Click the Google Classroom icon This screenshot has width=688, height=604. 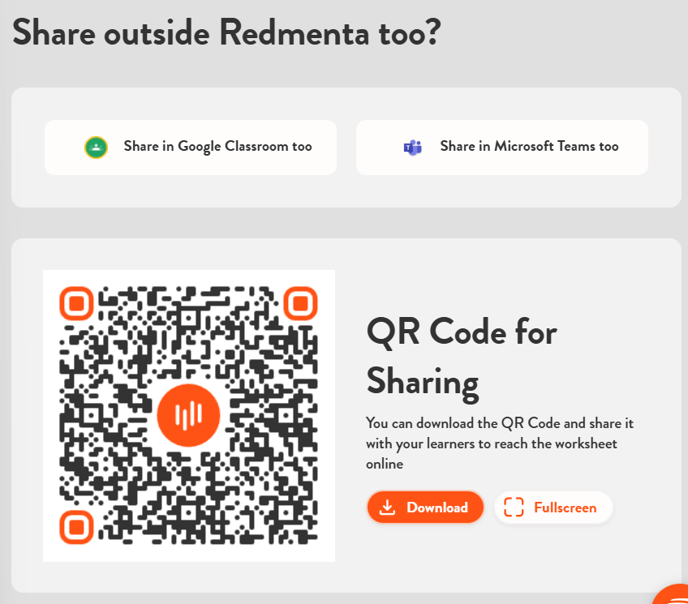[x=96, y=147]
